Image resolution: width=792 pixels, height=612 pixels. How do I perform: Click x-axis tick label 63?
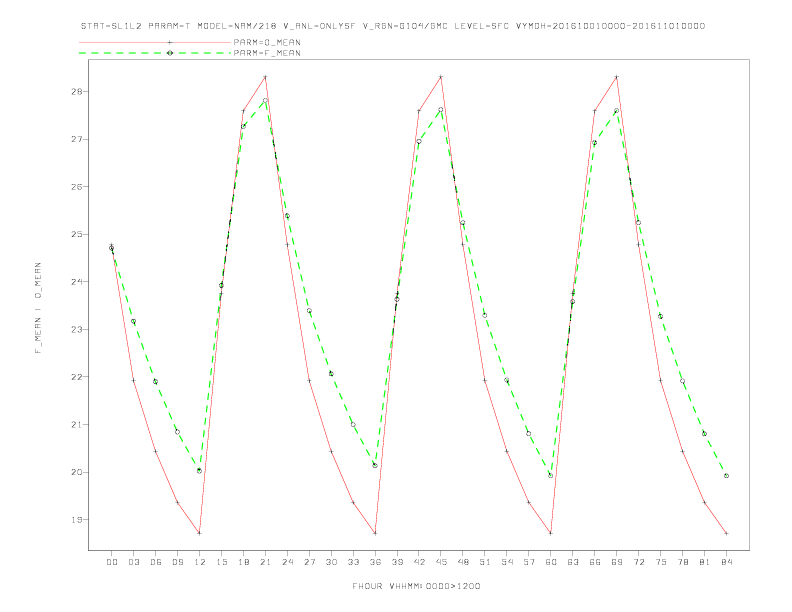pyautogui.click(x=573, y=562)
